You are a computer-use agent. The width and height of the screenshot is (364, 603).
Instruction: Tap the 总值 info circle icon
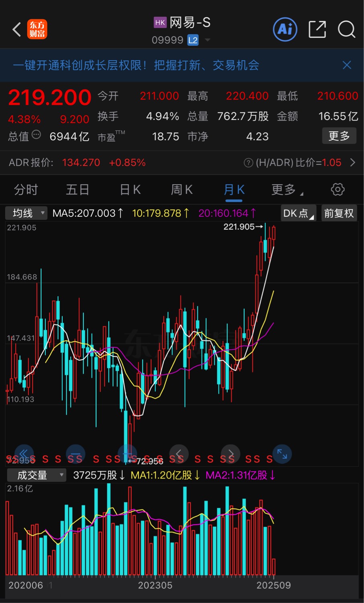(x=36, y=135)
